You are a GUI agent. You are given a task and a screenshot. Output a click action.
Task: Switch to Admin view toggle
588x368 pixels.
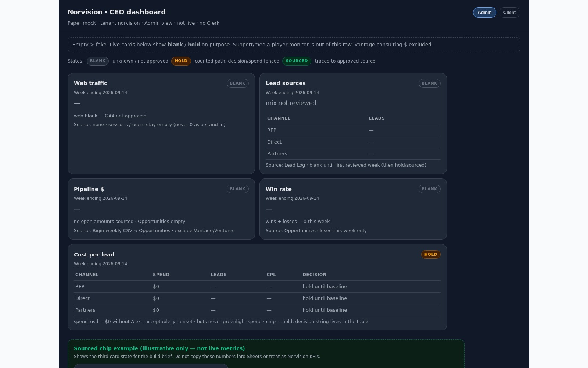(x=484, y=13)
